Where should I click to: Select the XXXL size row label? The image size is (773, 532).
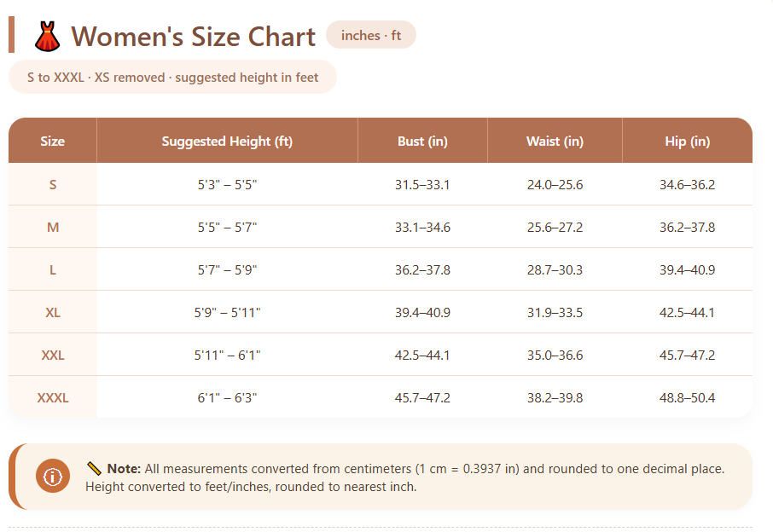point(53,398)
